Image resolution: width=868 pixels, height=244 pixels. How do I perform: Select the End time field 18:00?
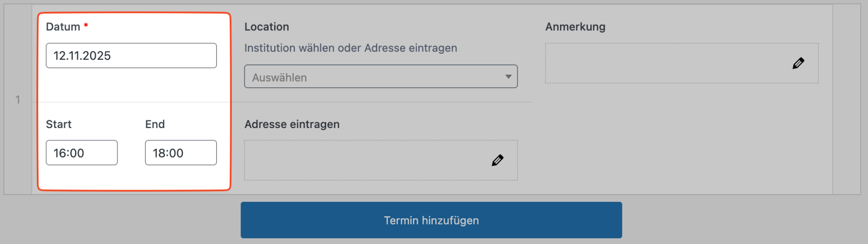pyautogui.click(x=181, y=153)
